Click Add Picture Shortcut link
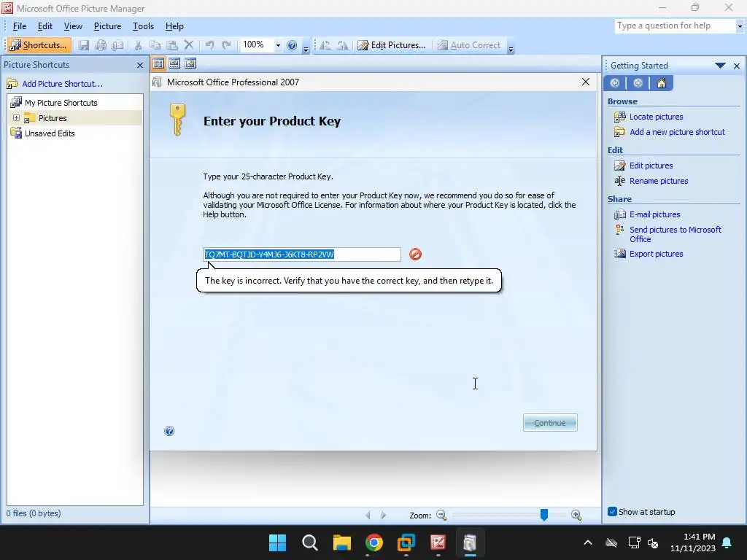 click(63, 84)
